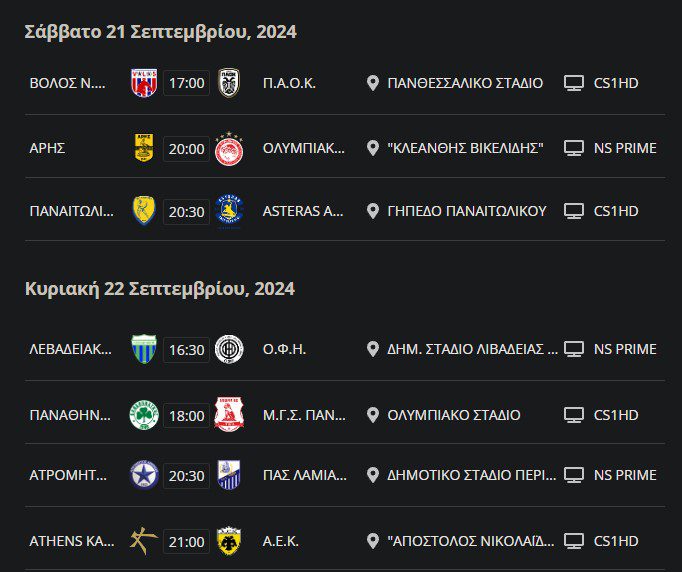Click the Asteras Tripolis blue crest
Screen dimensions: 682x572
coord(228,211)
